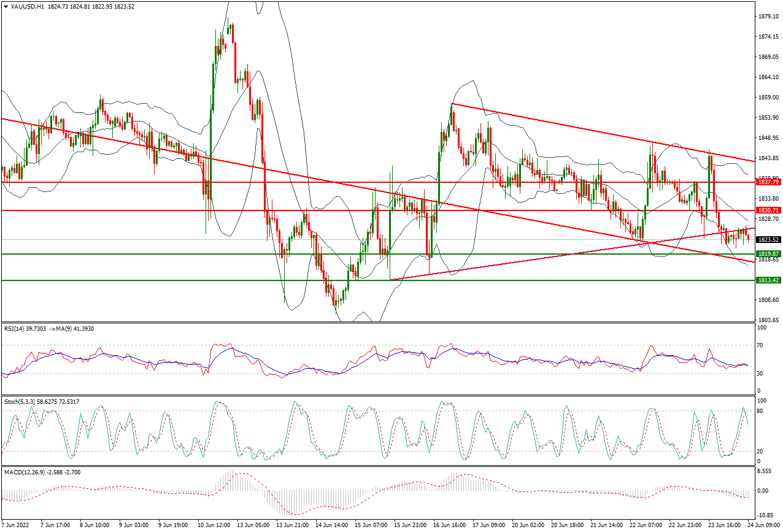Click the 23 Jun 16:00 time label
783x532 pixels.
coord(724,526)
